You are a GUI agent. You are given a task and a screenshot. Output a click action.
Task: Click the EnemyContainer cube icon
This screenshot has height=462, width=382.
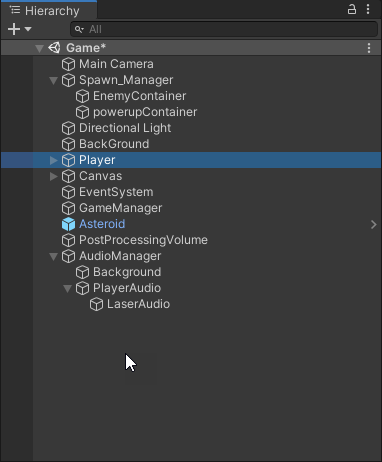(82, 96)
